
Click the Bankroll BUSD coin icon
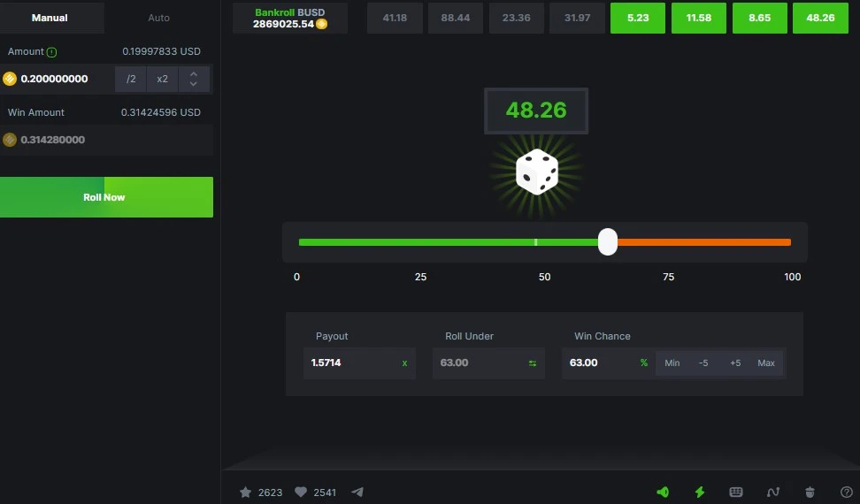point(322,24)
